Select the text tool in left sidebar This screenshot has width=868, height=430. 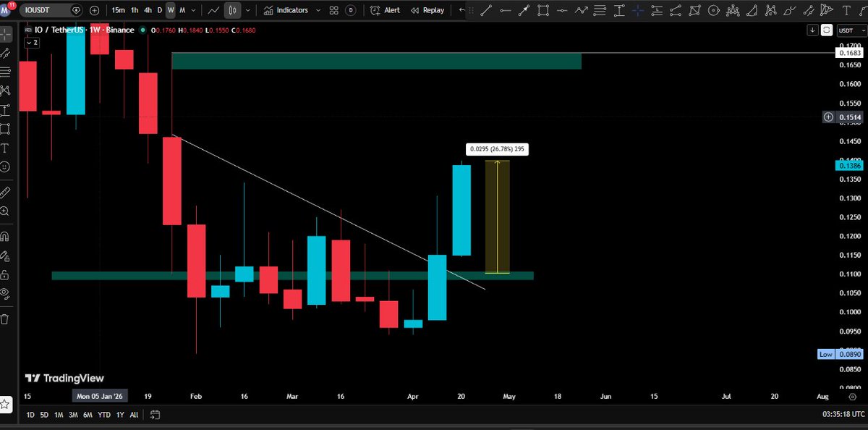tap(5, 148)
